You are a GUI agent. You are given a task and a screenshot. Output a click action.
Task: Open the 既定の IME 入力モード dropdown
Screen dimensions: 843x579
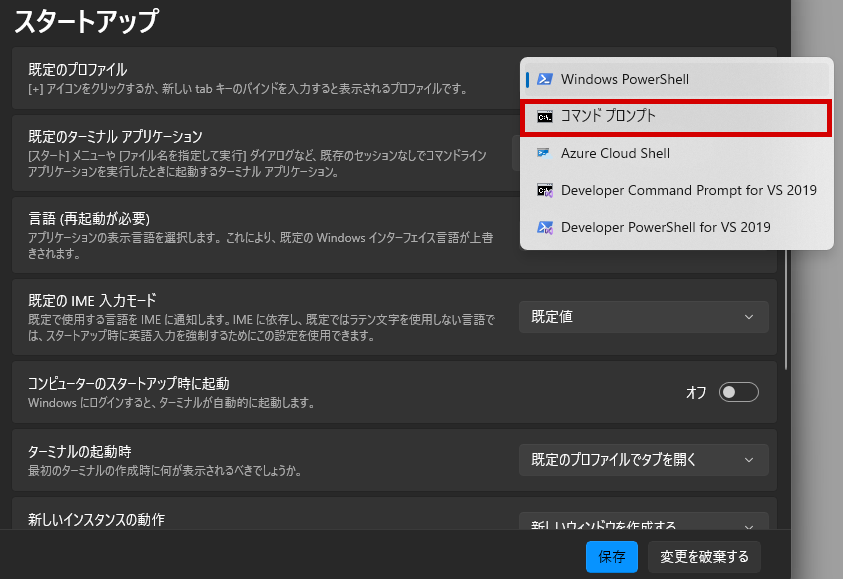tap(643, 317)
